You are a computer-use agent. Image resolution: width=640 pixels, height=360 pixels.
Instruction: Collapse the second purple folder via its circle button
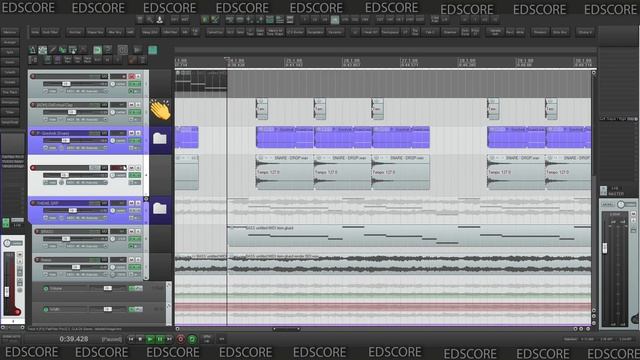[146, 199]
